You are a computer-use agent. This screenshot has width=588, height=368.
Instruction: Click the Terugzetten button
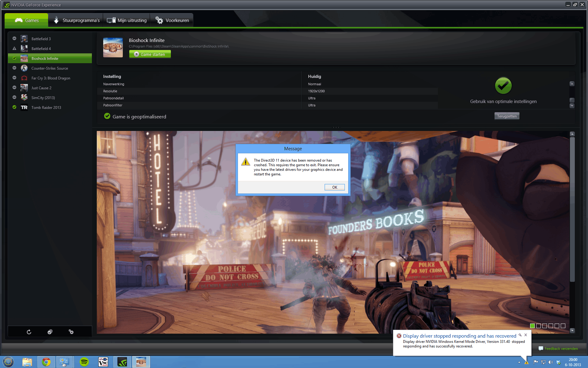507,116
